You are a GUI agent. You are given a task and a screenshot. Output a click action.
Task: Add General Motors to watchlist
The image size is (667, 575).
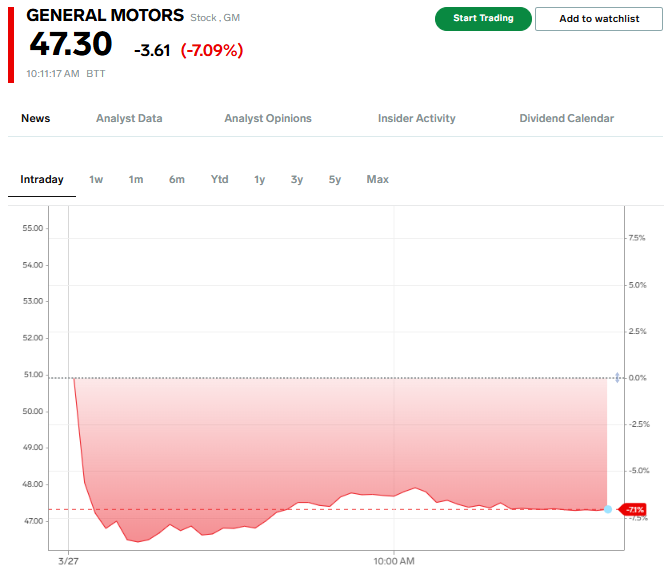(599, 19)
